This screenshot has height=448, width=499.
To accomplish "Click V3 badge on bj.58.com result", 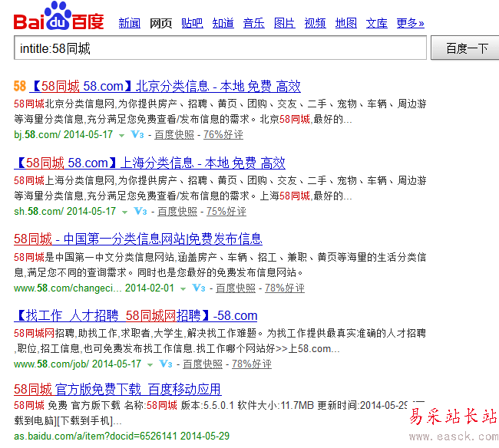I will [x=137, y=135].
